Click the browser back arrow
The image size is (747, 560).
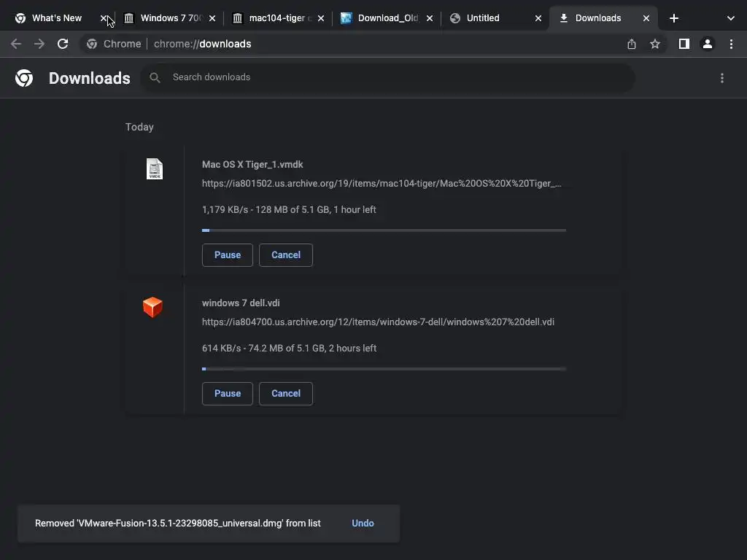tap(16, 44)
